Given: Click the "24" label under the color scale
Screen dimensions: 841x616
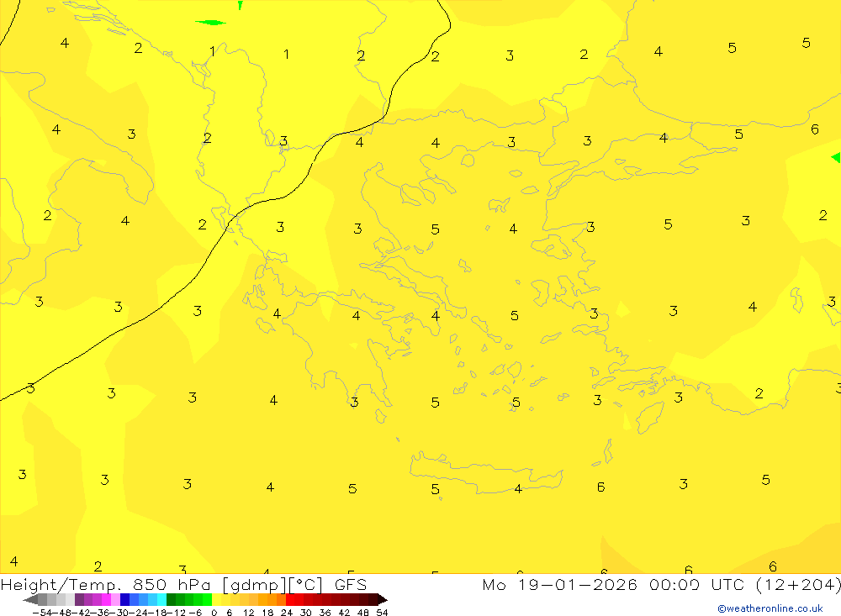Looking at the screenshot, I should pyautogui.click(x=287, y=613).
